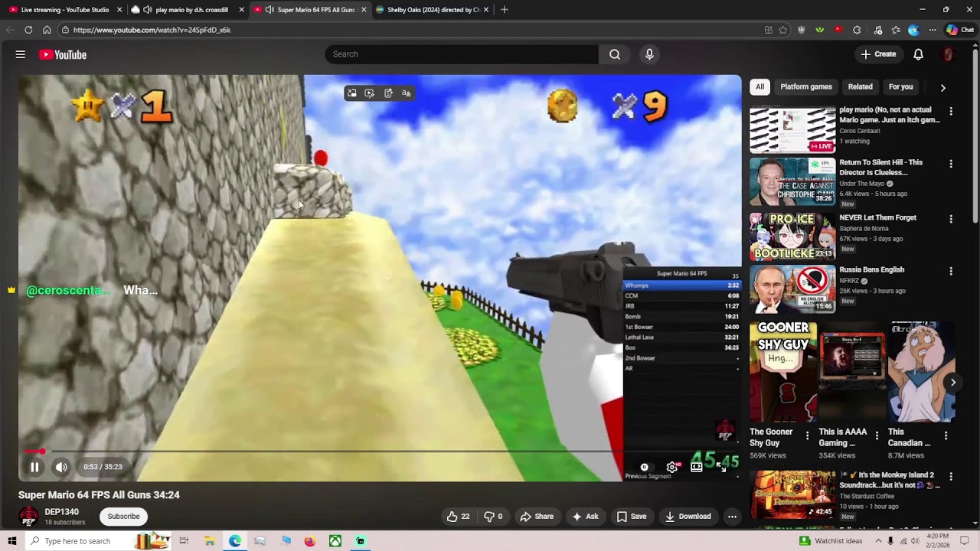Open Copilot Chat button
The image size is (980, 551).
tap(960, 30)
